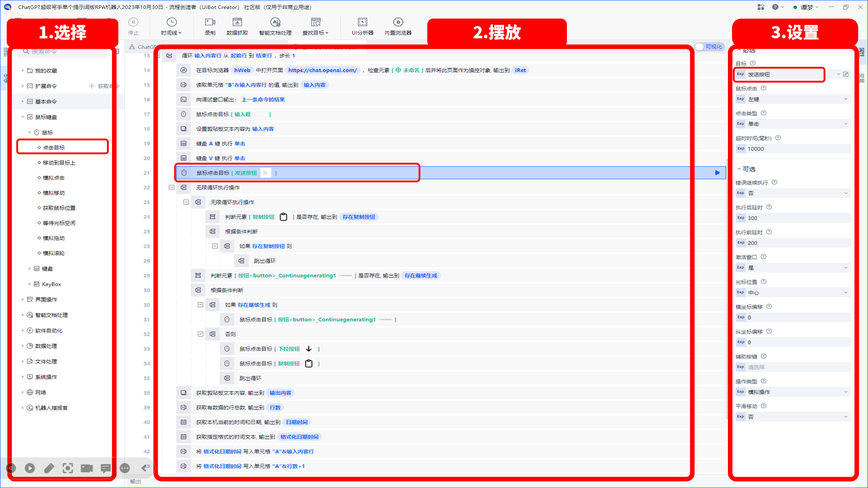Image resolution: width=868 pixels, height=488 pixels.
Task: Open the 激活窗口 dropdown
Action: click(793, 267)
